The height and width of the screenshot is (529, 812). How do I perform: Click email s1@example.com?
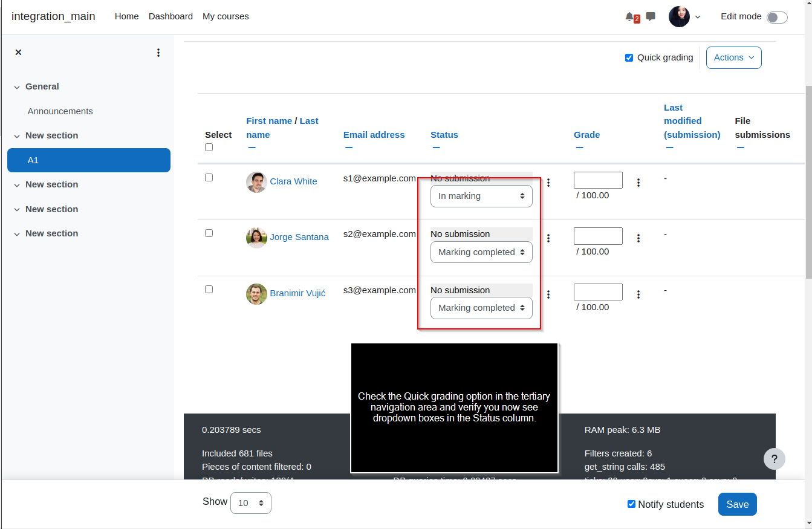pyautogui.click(x=380, y=178)
